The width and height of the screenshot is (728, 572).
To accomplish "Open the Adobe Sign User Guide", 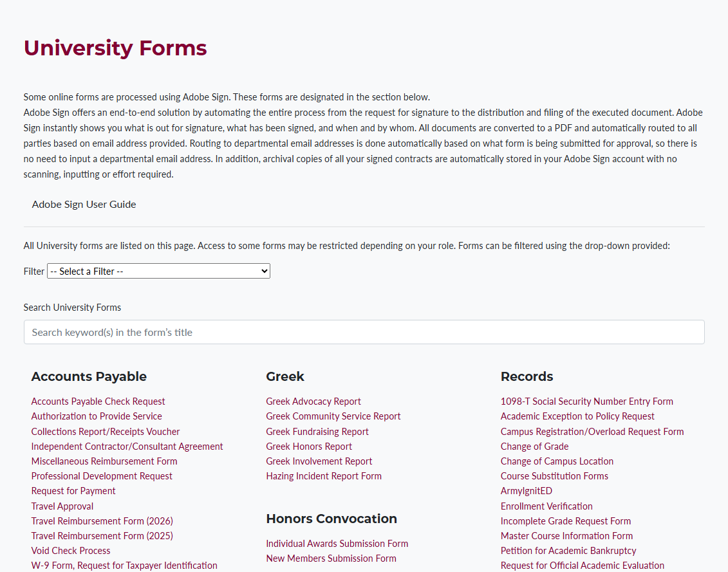I will pyautogui.click(x=84, y=204).
